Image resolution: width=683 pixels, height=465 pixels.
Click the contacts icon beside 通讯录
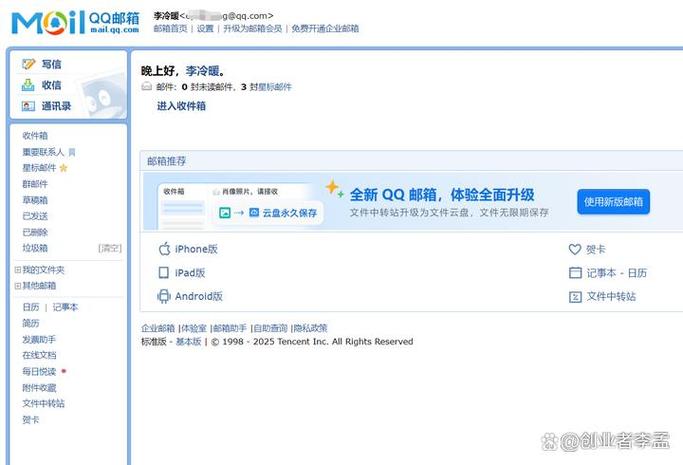pyautogui.click(x=28, y=106)
